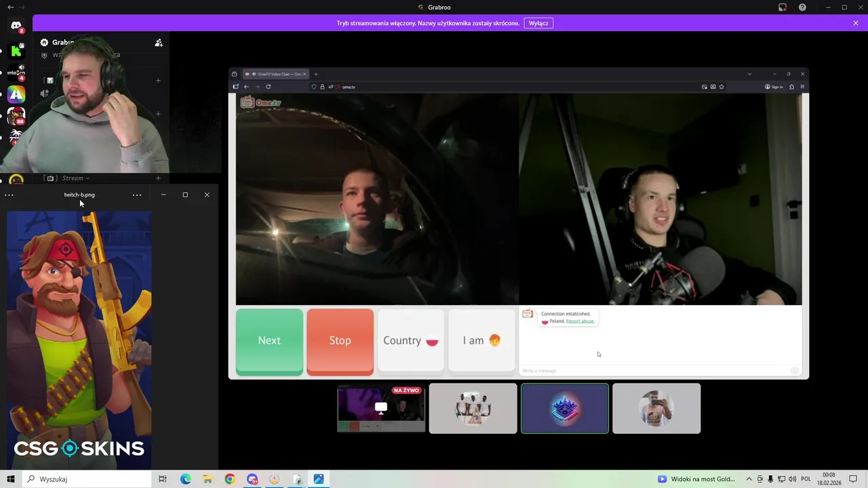Open the right three-dots menu in photo viewer

click(x=137, y=195)
